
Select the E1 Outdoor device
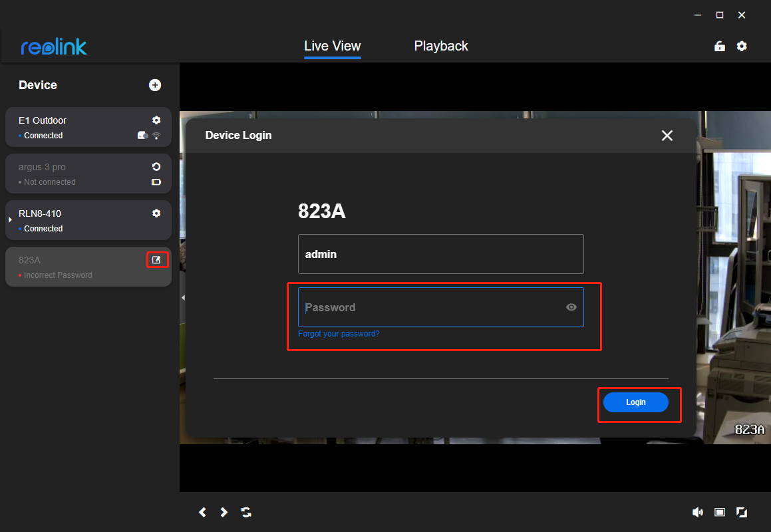[88, 127]
